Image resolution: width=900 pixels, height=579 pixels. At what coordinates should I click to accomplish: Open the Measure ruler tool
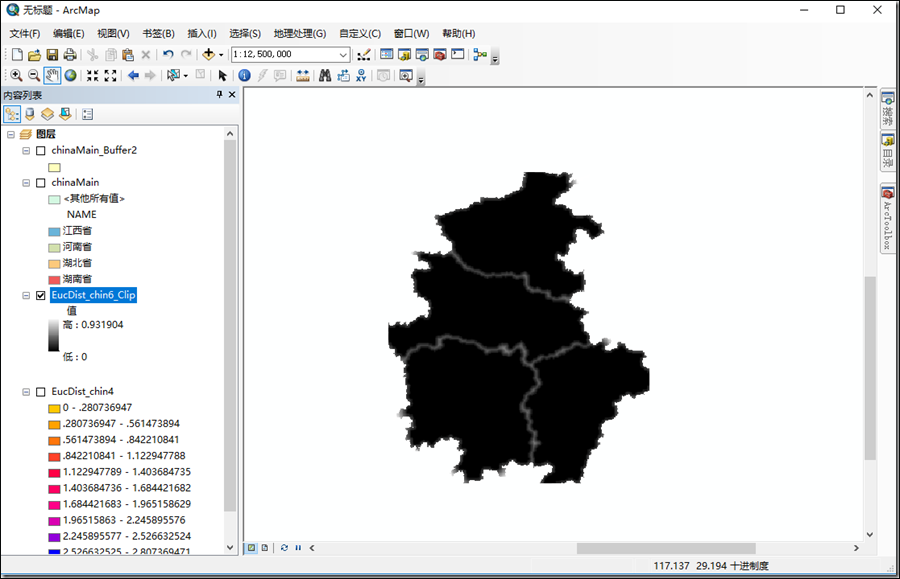click(x=303, y=75)
